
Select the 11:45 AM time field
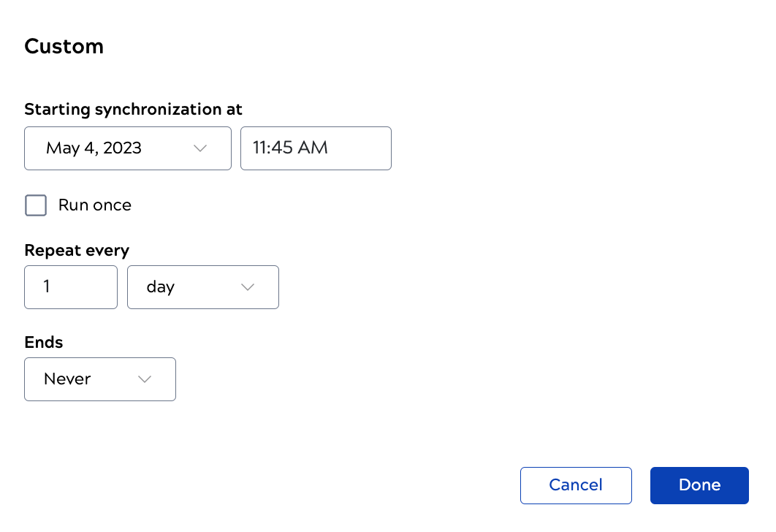(x=316, y=148)
